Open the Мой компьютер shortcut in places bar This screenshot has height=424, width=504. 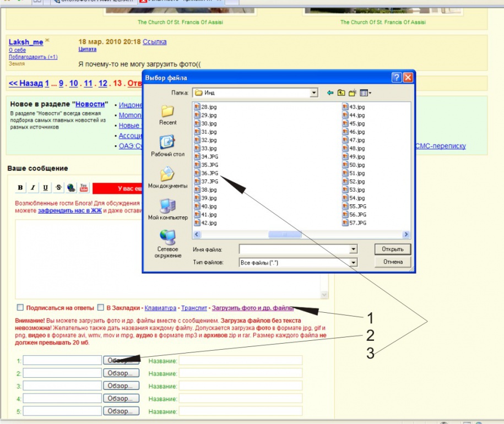click(168, 210)
